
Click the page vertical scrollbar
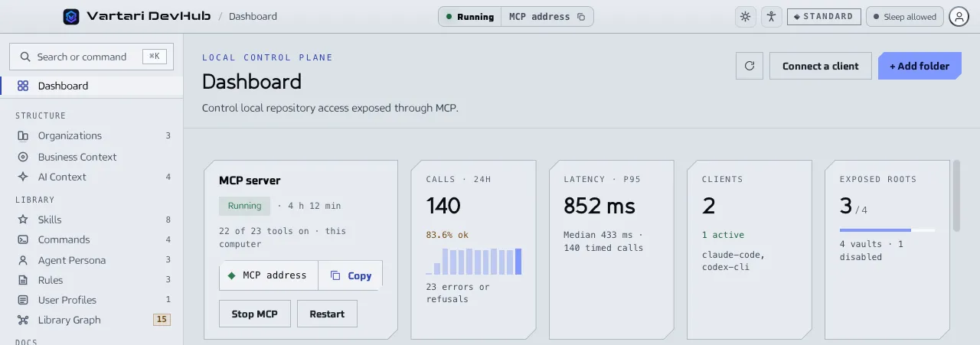click(956, 196)
